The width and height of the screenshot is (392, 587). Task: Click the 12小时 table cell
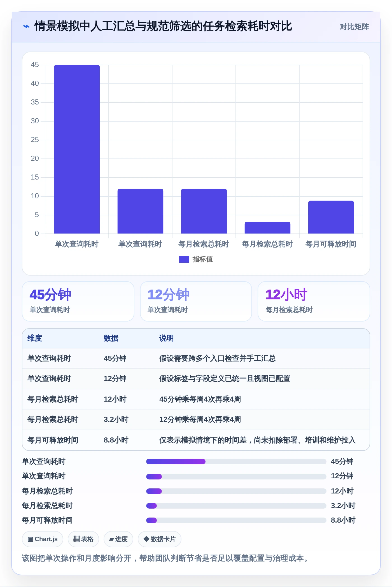click(x=115, y=399)
